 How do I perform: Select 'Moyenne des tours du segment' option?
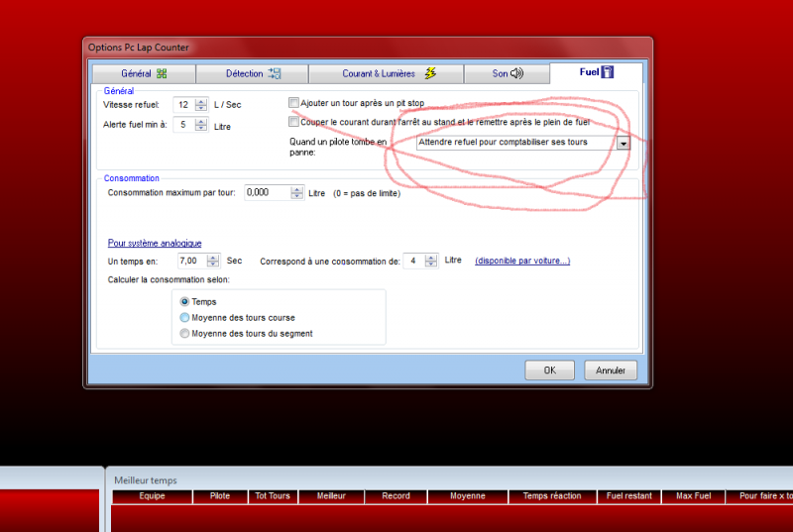coord(184,334)
